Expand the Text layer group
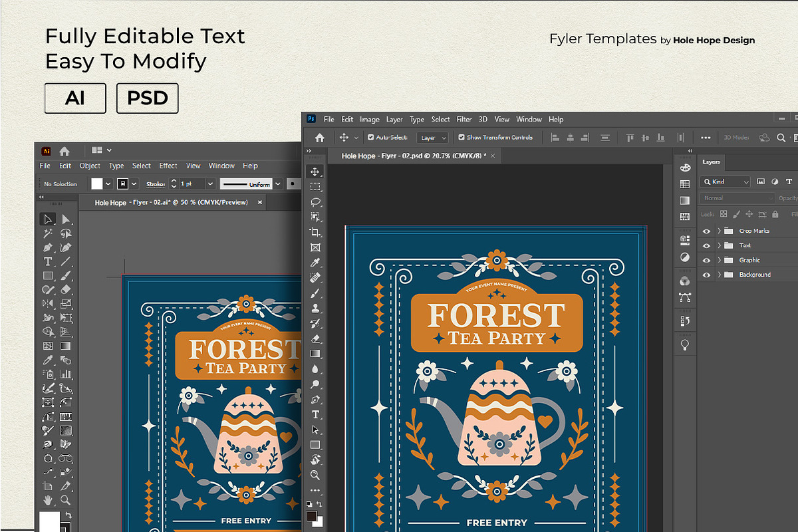Screen dimensions: 798x532 [720, 245]
